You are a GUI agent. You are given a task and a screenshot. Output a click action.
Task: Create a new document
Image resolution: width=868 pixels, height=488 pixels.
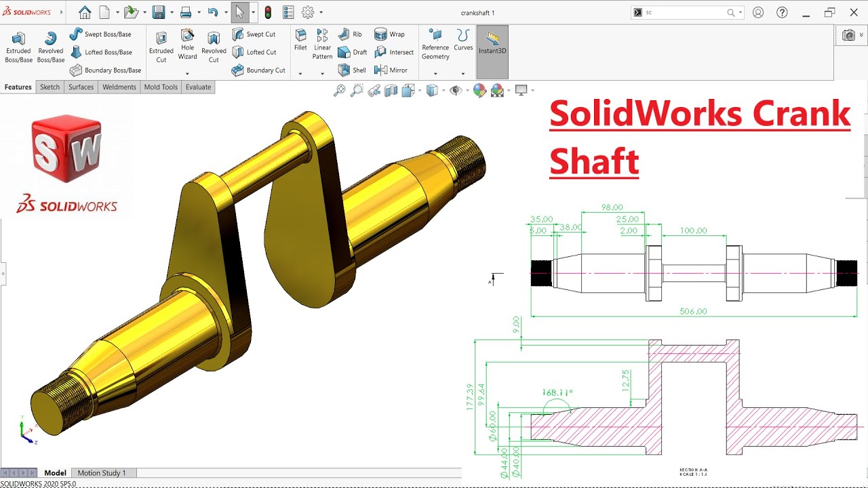104,12
